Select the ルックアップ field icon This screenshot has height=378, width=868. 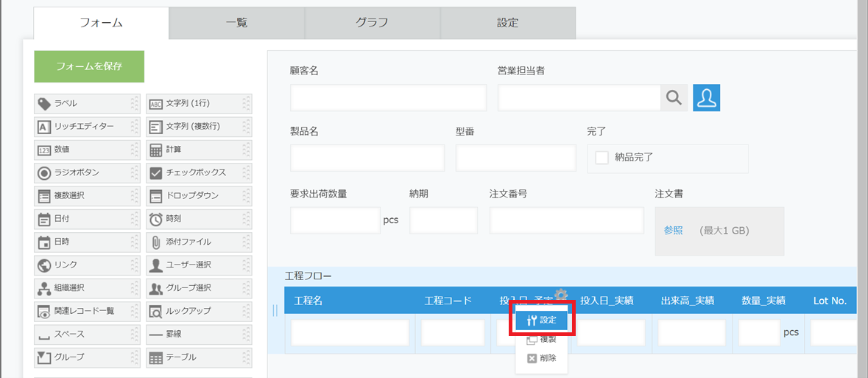pyautogui.click(x=156, y=311)
